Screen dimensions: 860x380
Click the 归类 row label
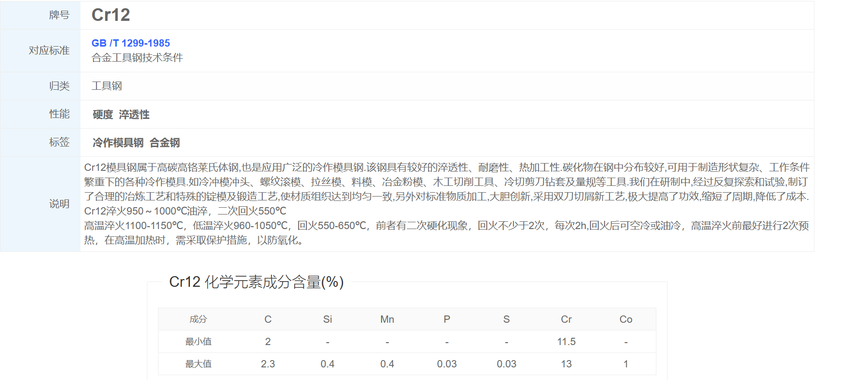tap(59, 86)
